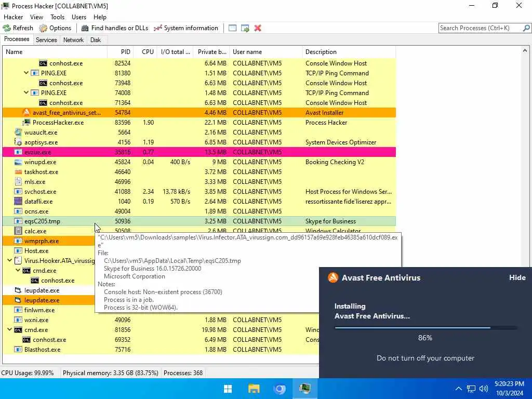The image size is (532, 399).
Task: Open Find handles or DLLs
Action: pos(115,28)
